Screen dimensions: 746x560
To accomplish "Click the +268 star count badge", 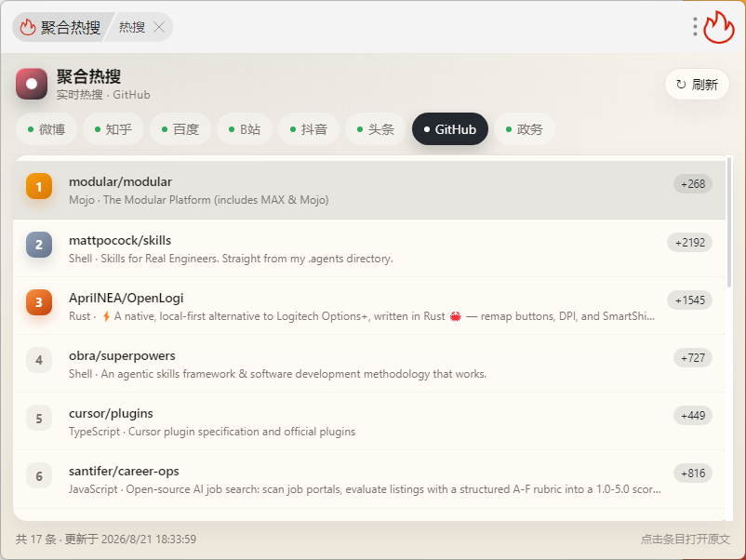I will pyautogui.click(x=693, y=183).
